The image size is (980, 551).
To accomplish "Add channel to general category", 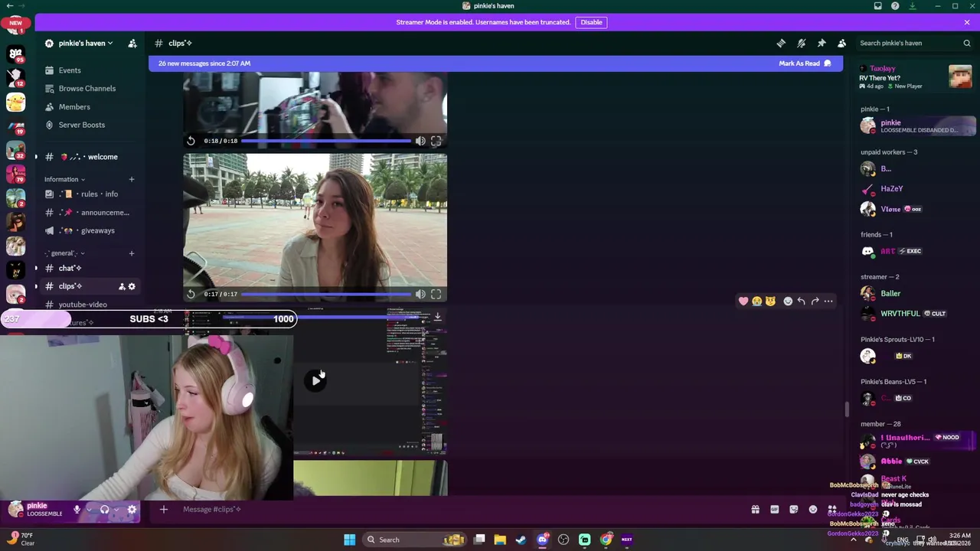I will click(x=132, y=253).
